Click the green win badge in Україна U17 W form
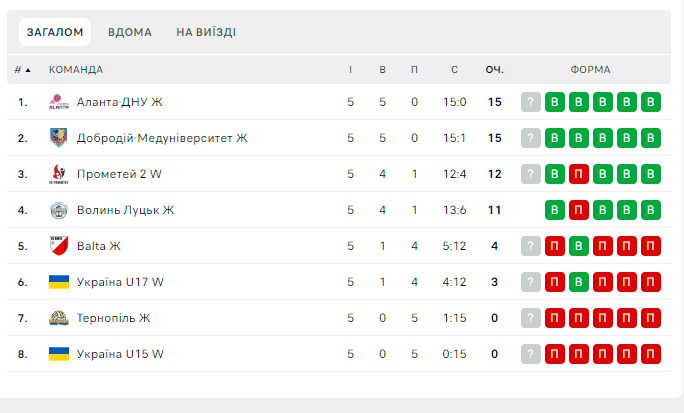 coord(578,282)
